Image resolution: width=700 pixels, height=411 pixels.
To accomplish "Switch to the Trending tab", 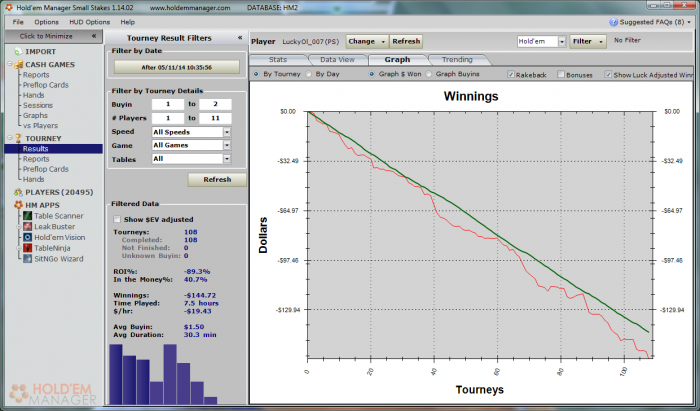I will point(457,60).
